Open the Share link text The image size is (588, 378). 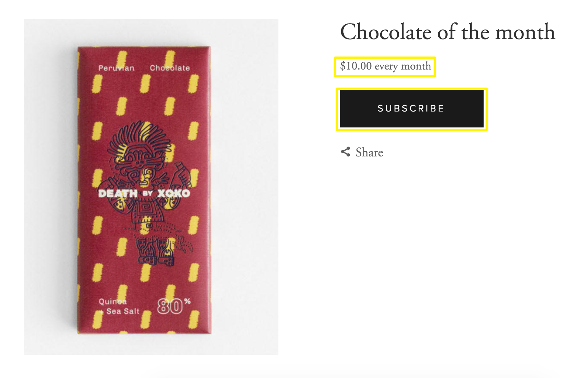coord(369,152)
